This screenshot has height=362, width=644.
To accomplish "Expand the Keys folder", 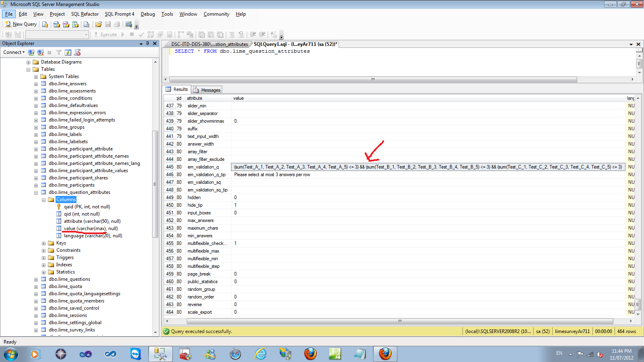I will click(43, 243).
